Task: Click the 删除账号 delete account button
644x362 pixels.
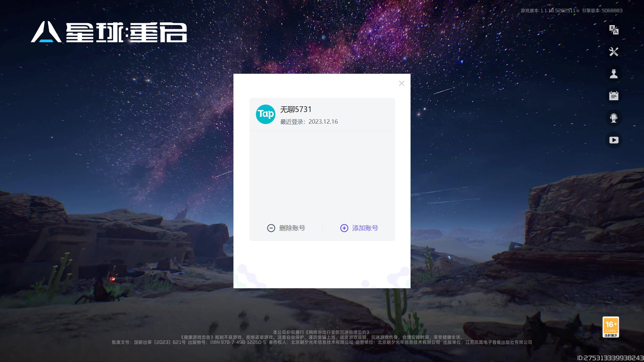Action: (286, 228)
